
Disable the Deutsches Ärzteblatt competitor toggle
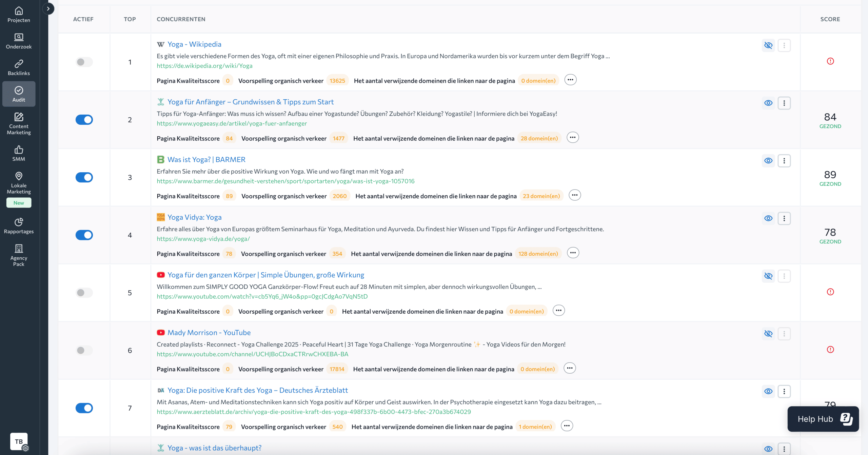pos(84,408)
